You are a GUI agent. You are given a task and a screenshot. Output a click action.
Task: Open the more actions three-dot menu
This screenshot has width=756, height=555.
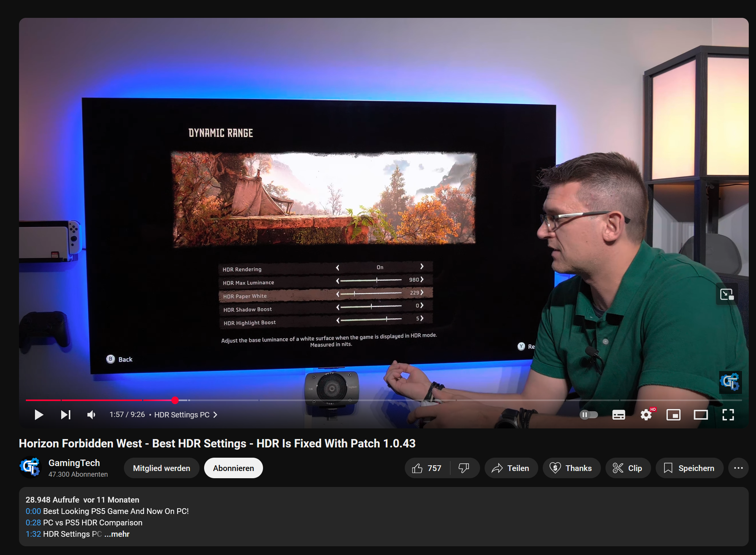point(738,468)
